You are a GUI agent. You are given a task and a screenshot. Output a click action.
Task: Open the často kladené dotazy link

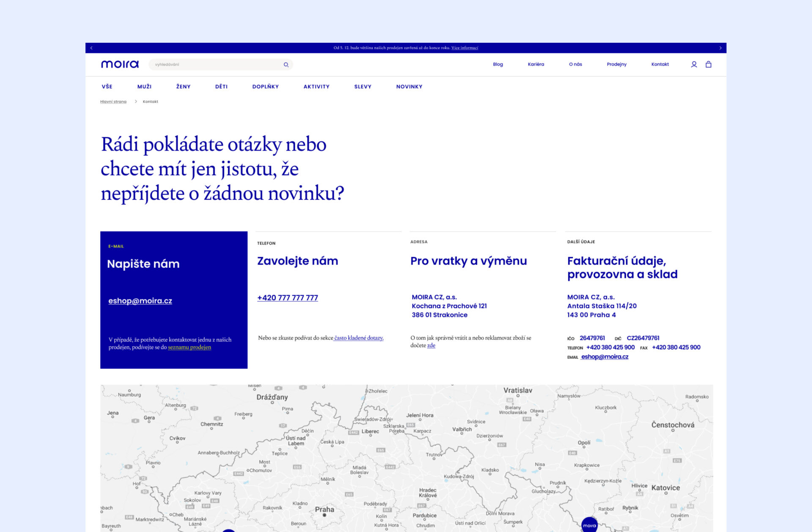[359, 338]
